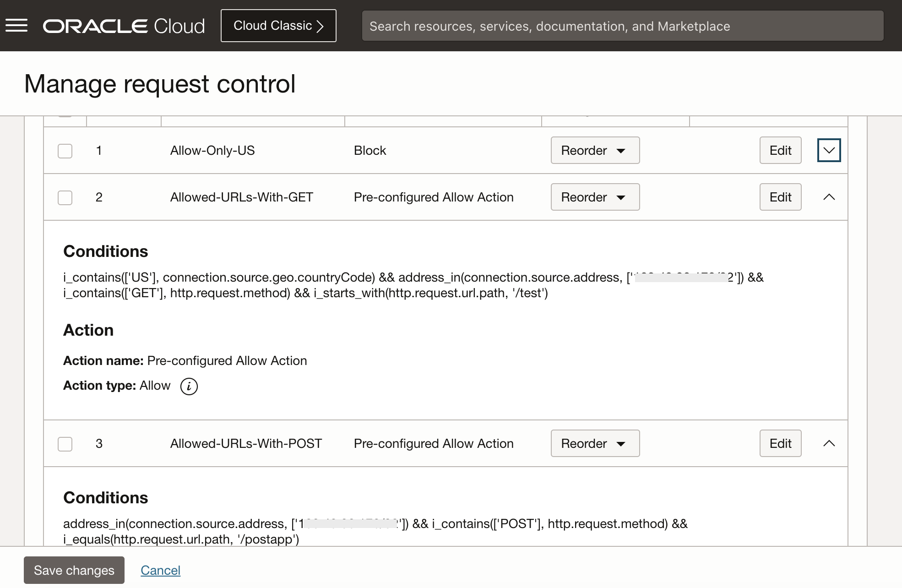Focus the search resources input field
The height and width of the screenshot is (588, 902).
(622, 26)
